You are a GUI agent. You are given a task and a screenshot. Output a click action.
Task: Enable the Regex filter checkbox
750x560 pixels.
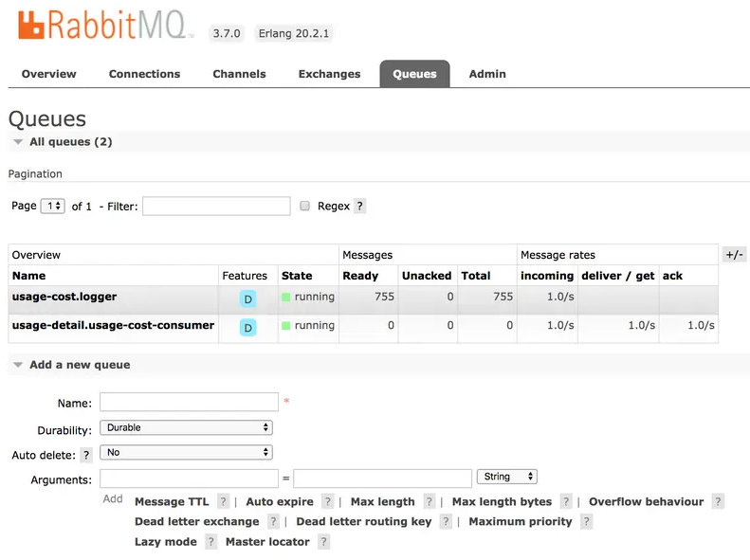click(305, 206)
